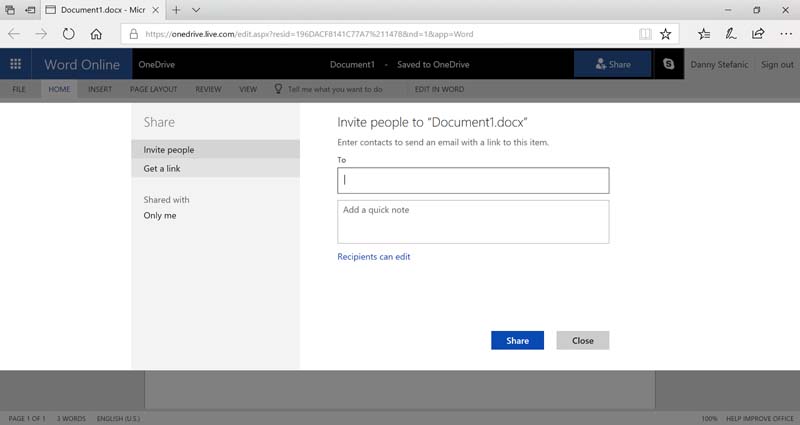Click the Document1 file name in header
The width and height of the screenshot is (800, 425).
[x=352, y=64]
